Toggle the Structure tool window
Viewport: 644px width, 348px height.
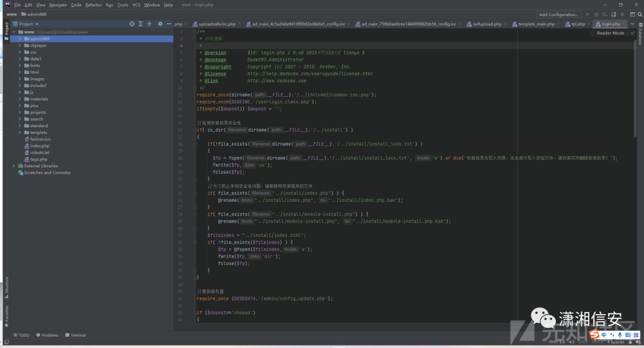(7, 288)
